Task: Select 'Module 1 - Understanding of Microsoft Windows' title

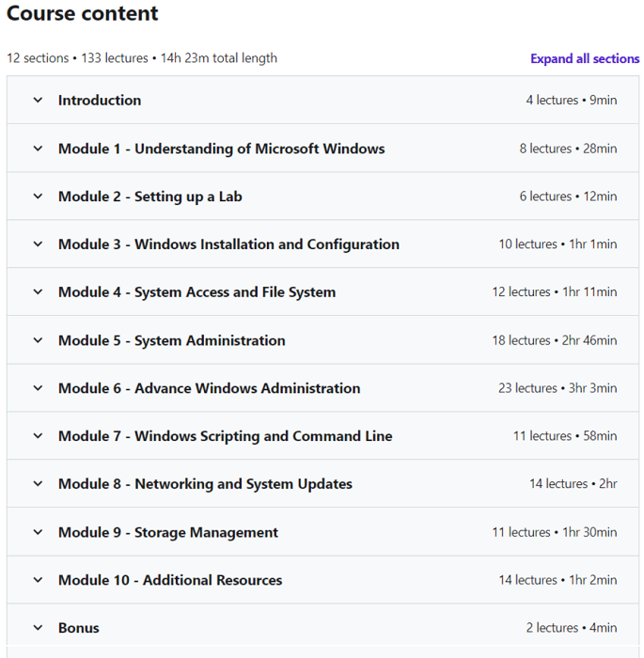Action: [221, 149]
